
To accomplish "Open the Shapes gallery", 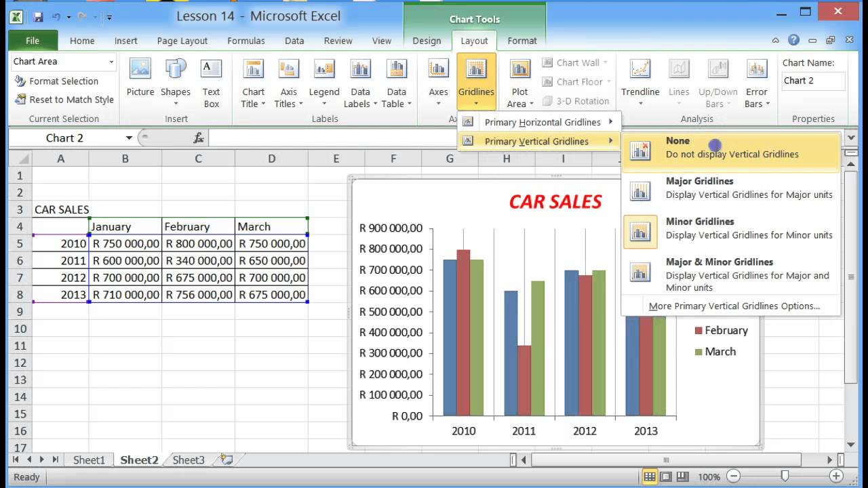I will coord(176,83).
